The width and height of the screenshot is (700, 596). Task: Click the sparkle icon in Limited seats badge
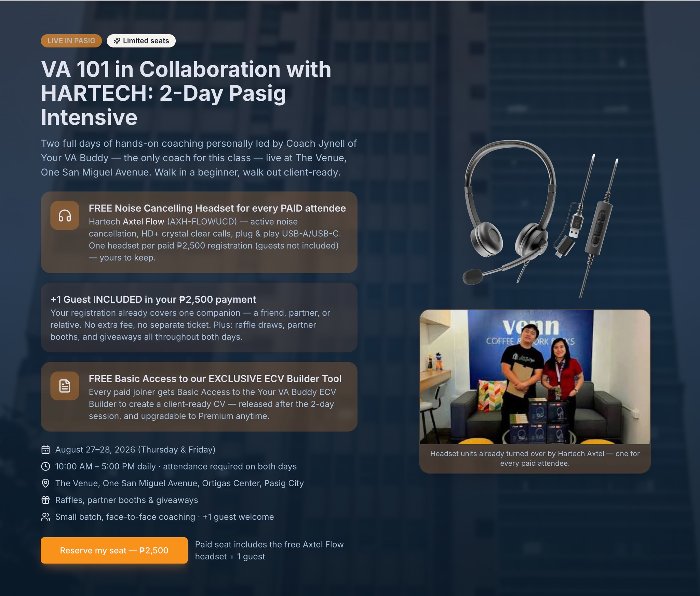click(x=117, y=41)
